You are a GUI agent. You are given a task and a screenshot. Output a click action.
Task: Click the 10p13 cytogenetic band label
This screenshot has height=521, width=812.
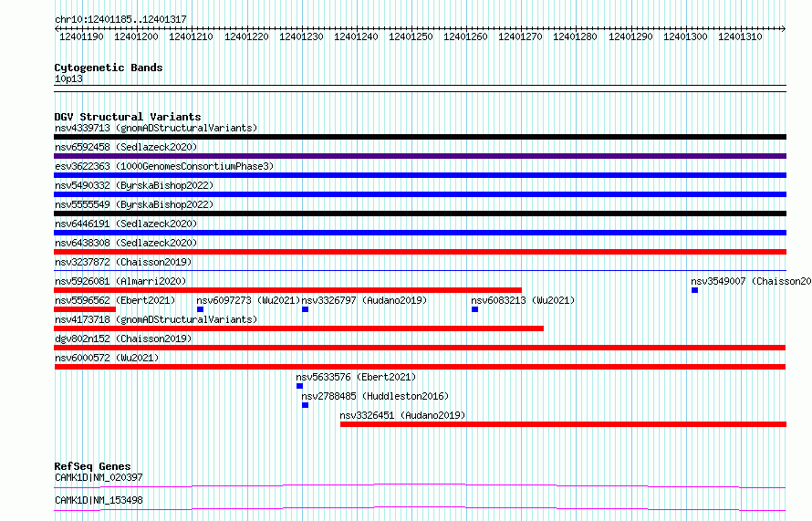pyautogui.click(x=68, y=78)
